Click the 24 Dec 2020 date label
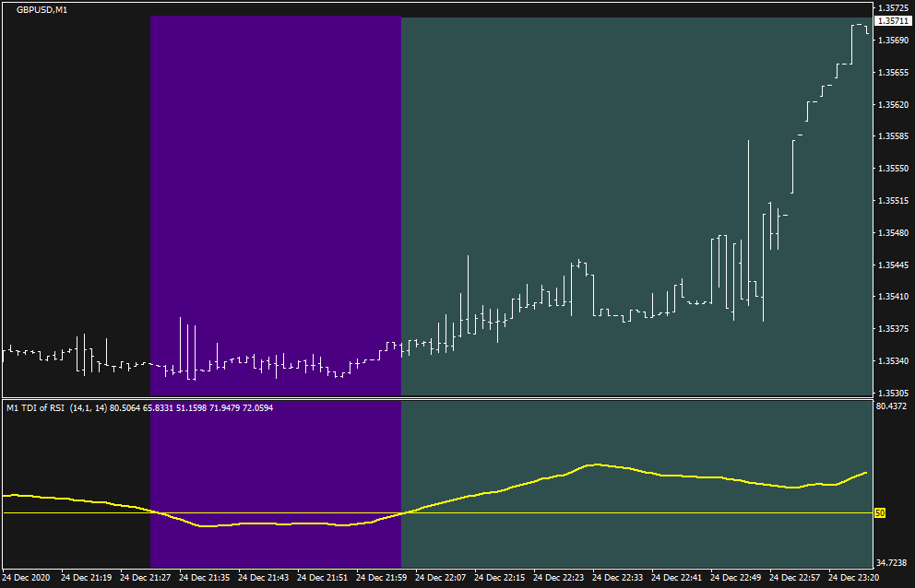Viewport: 915px width, 588px height. (x=26, y=578)
